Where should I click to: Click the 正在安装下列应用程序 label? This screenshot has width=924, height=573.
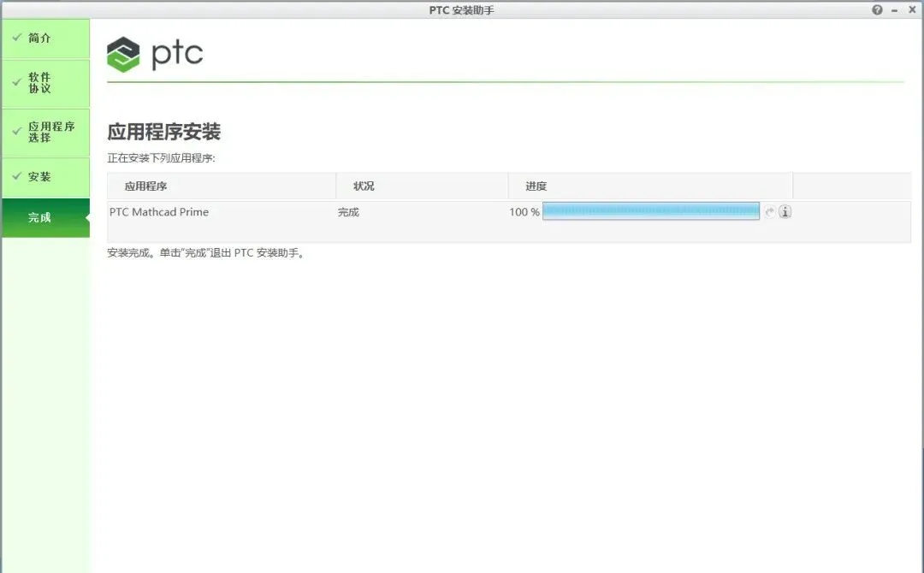click(x=162, y=158)
